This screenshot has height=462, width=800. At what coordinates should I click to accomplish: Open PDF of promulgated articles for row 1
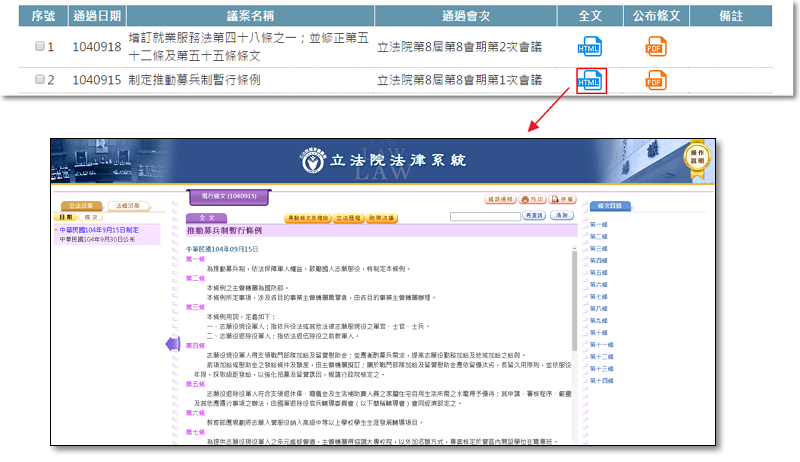point(656,46)
